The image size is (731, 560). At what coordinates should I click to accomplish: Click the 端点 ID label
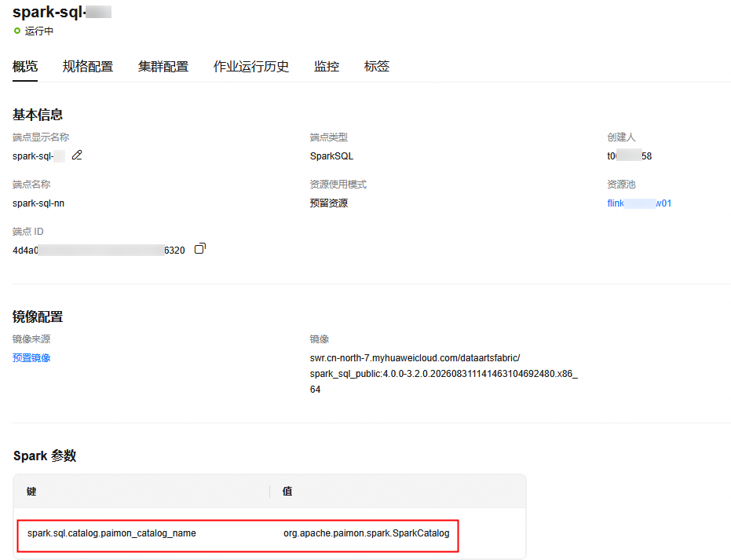click(x=28, y=231)
